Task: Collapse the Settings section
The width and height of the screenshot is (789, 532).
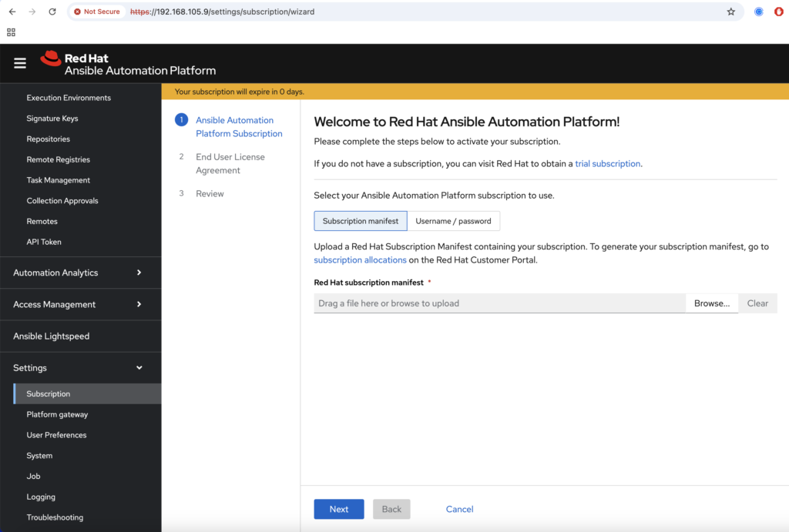Action: [80, 367]
